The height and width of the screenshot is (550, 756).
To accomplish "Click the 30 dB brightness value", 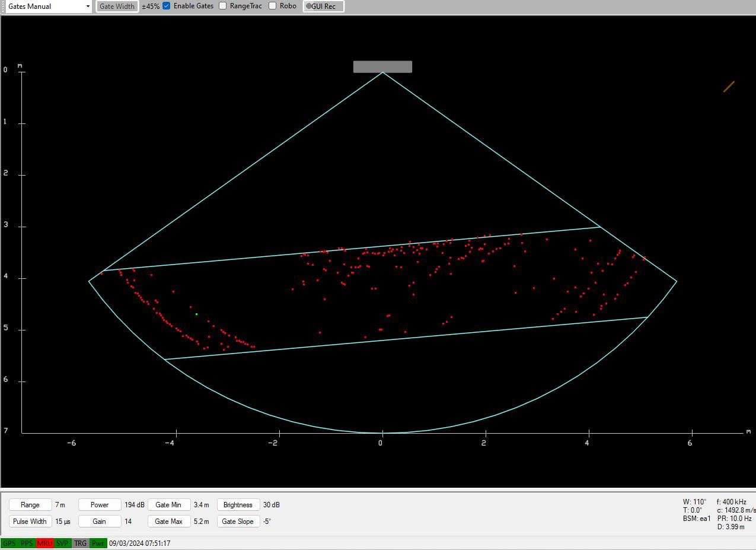I will (x=272, y=505).
